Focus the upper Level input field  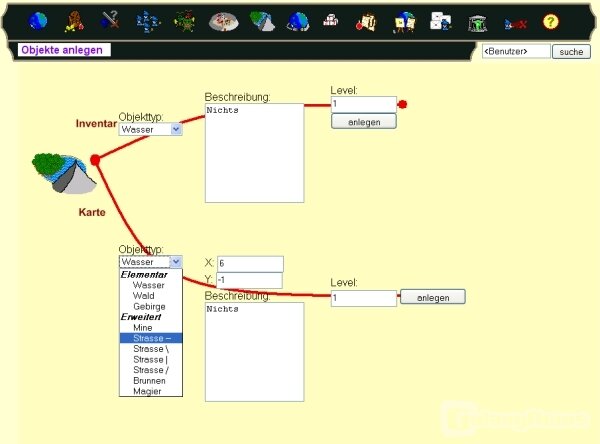364,104
